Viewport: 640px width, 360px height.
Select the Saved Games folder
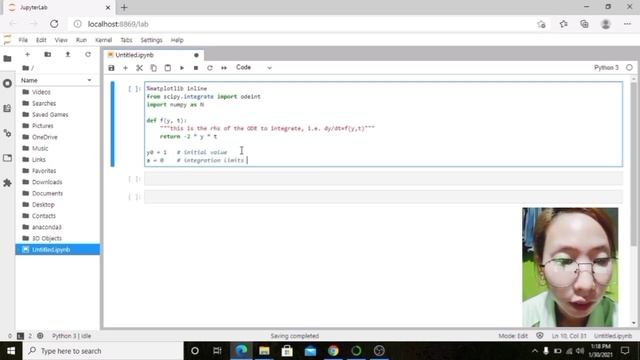click(x=58, y=115)
